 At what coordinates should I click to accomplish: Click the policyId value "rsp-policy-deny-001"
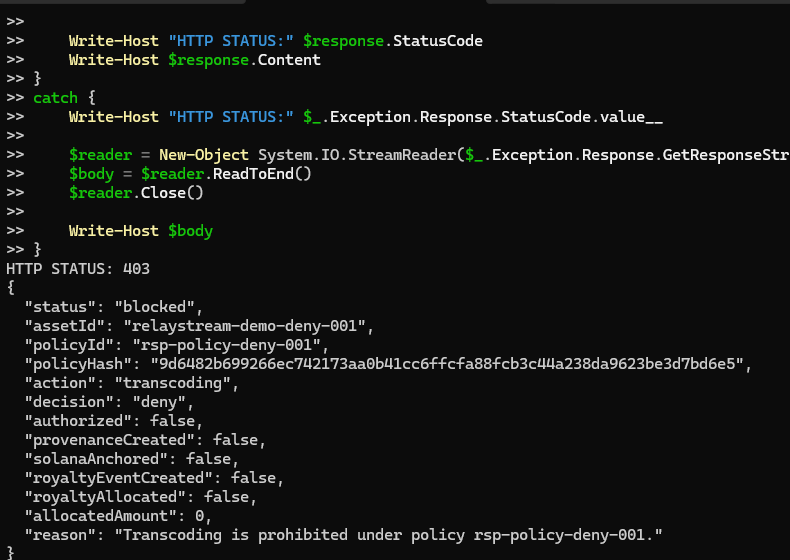point(226,345)
